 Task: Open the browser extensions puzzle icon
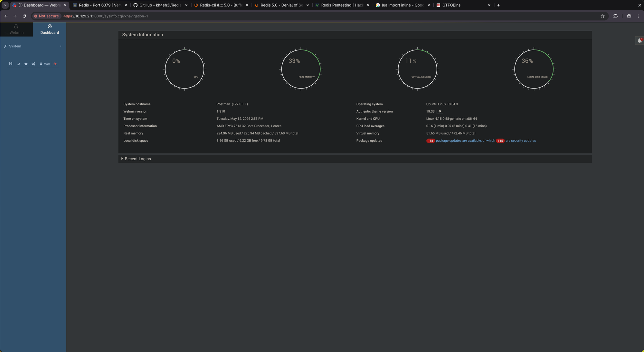[x=615, y=16]
